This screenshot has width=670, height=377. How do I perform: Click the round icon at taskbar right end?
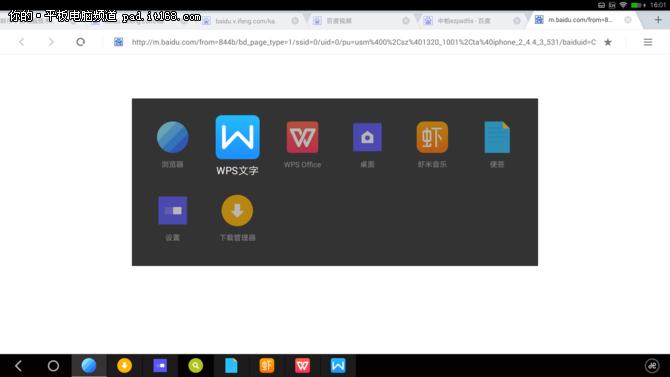click(x=652, y=366)
